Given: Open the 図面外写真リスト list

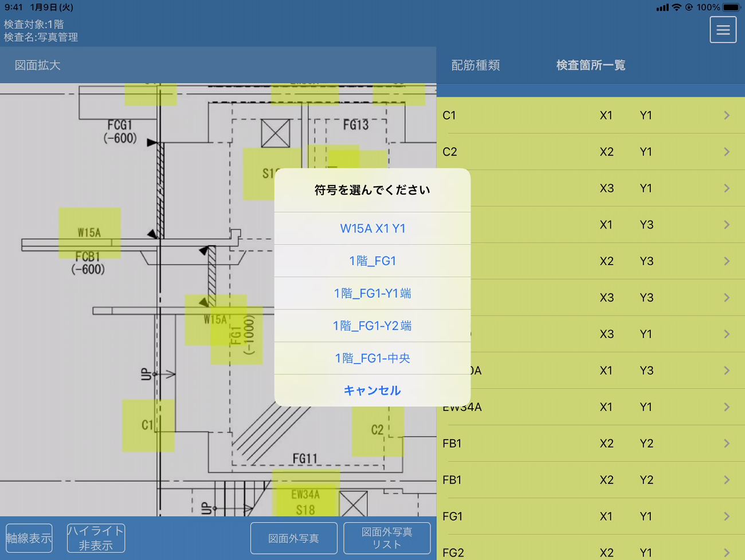Looking at the screenshot, I should [387, 538].
